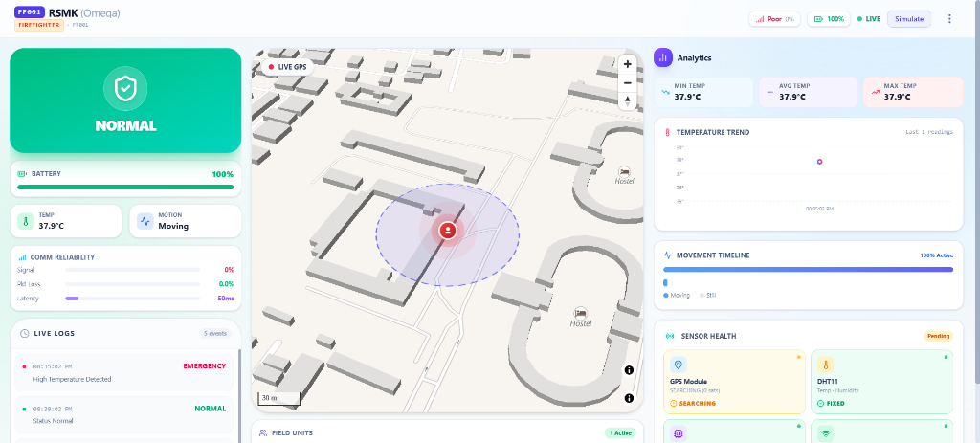980x443 pixels.
Task: Zoom in the map with plus button
Action: point(628,64)
